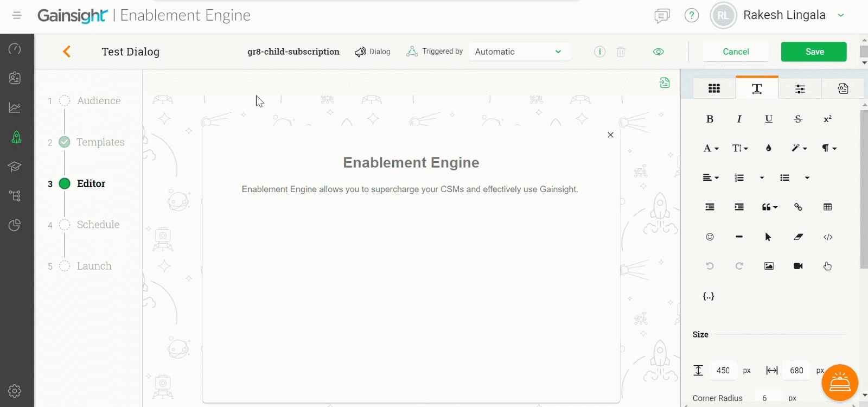Go back with the orange arrow

pyautogui.click(x=67, y=52)
